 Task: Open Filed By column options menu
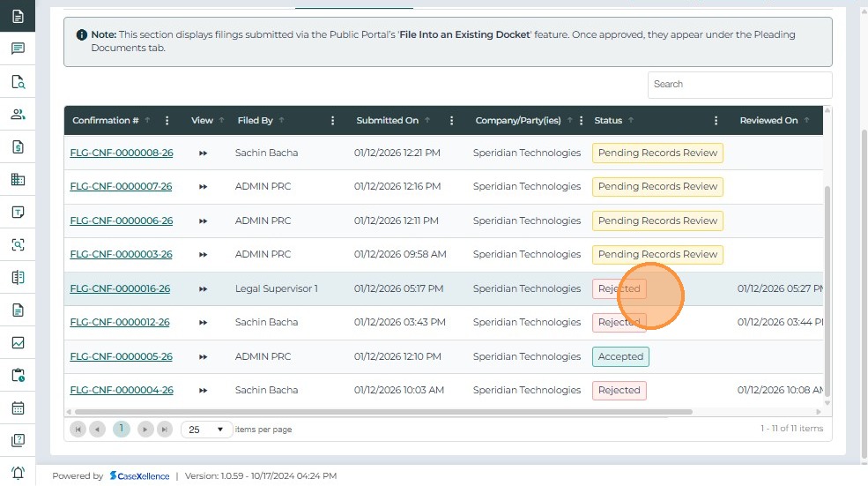tap(332, 121)
